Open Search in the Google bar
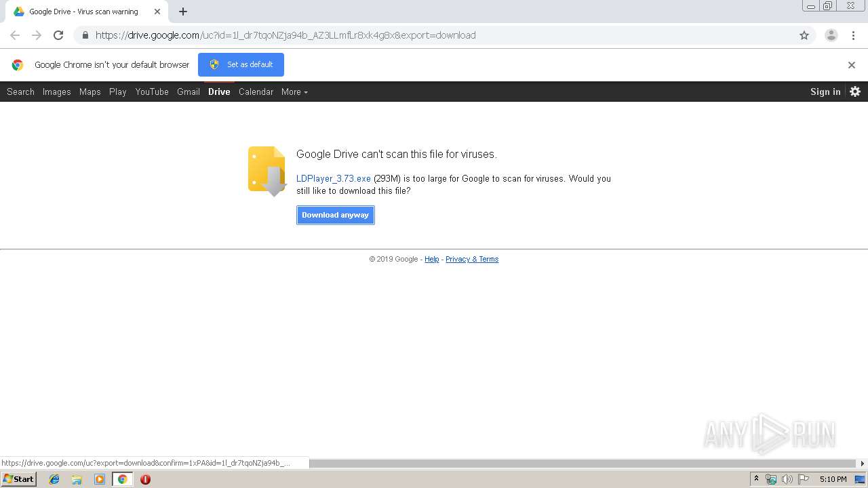This screenshot has height=488, width=868. (x=20, y=91)
